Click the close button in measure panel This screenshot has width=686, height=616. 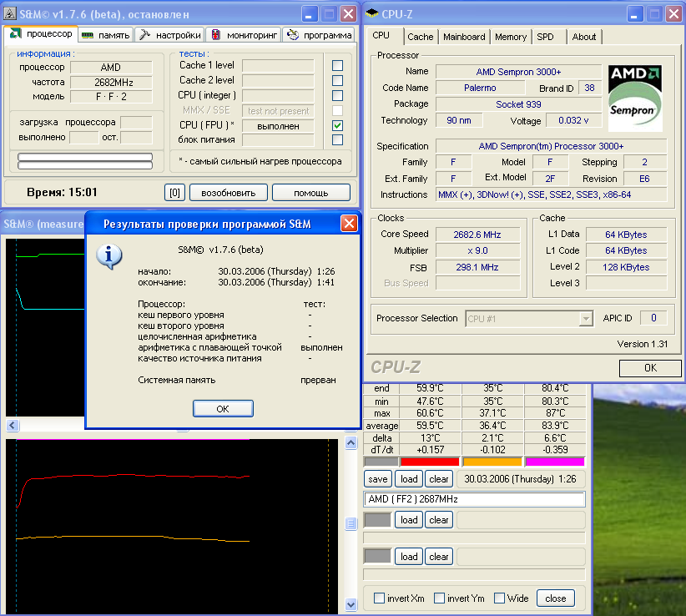coord(556,598)
